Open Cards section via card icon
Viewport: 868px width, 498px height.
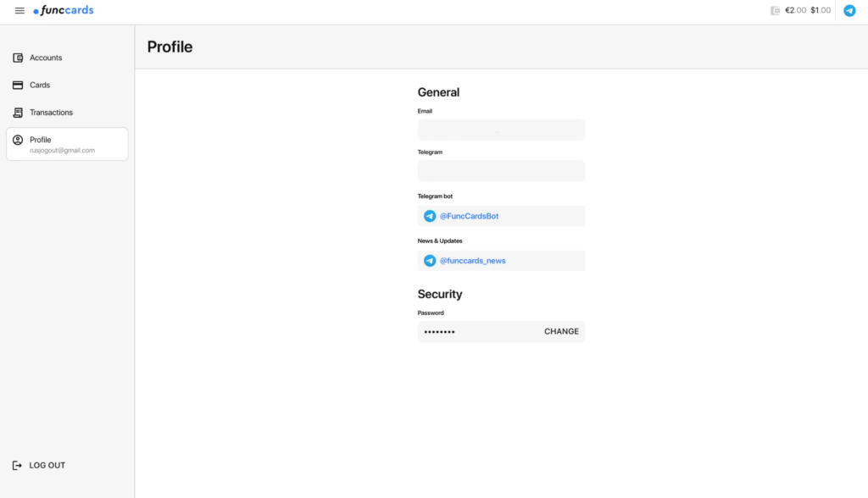pos(18,85)
